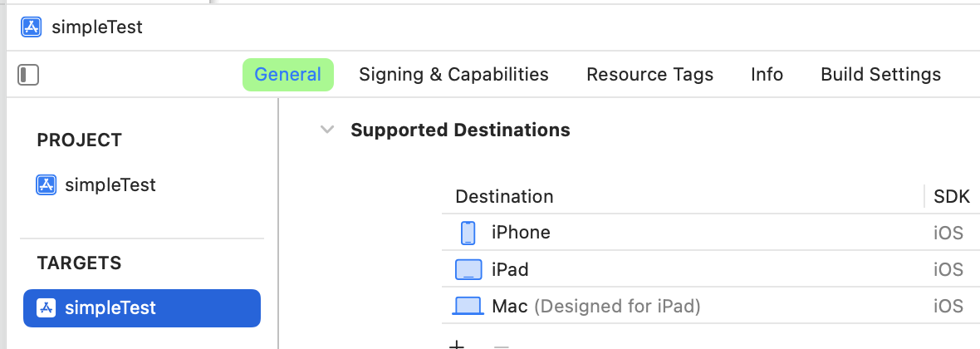Open the Resource Tags tab
This screenshot has height=349, width=980.
click(x=650, y=75)
